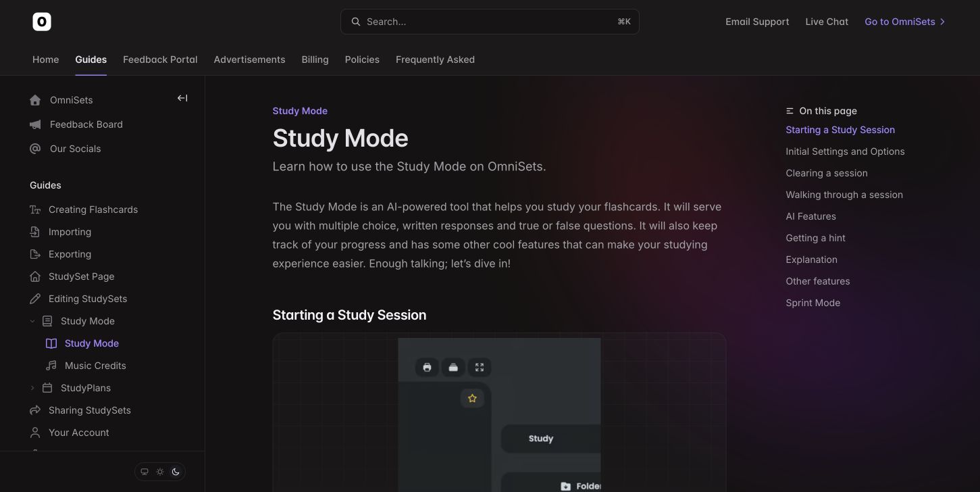The height and width of the screenshot is (492, 980).
Task: Click the print icon in the screenshot
Action: (427, 367)
